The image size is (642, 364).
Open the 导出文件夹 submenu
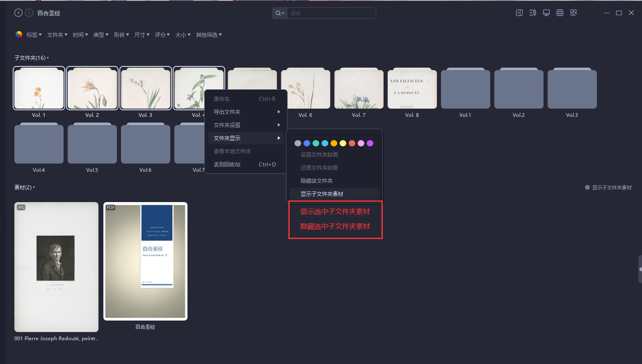245,112
